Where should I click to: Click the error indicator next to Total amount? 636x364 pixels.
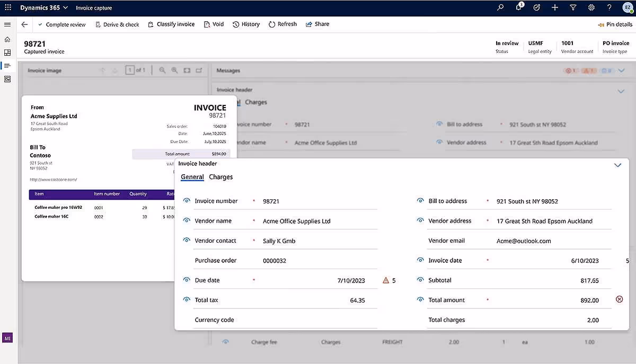tap(619, 299)
